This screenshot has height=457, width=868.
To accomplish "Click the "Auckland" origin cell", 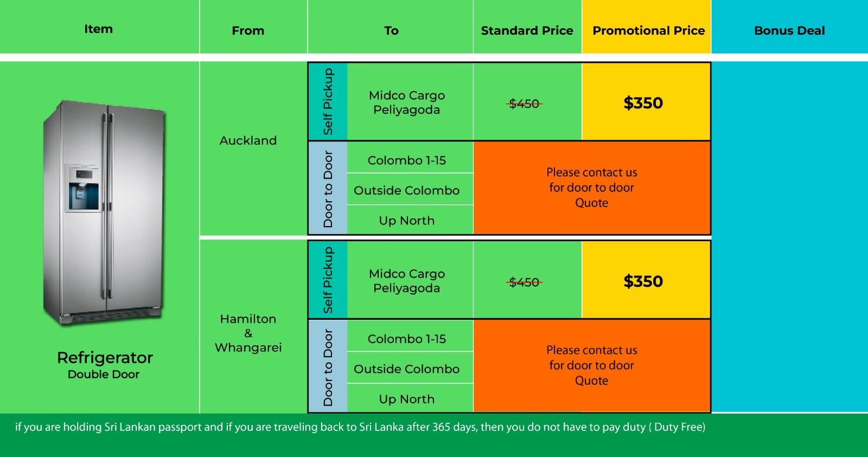I will point(248,141).
